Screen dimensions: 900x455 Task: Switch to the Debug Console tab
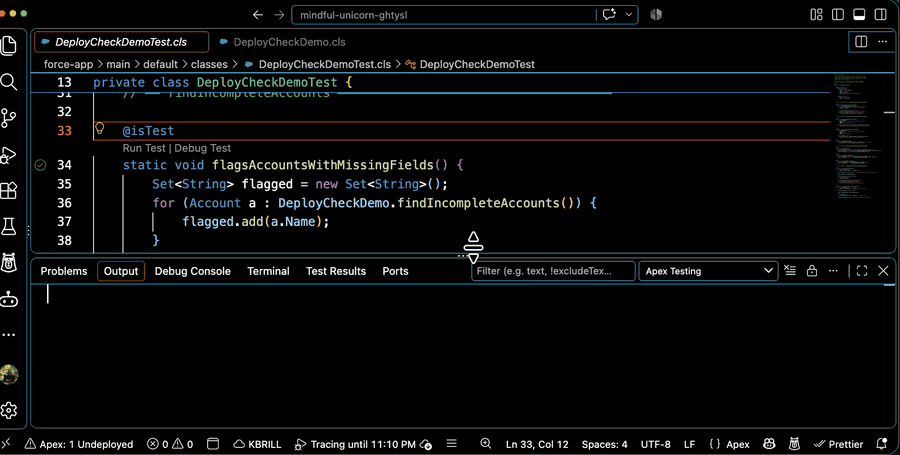click(192, 271)
